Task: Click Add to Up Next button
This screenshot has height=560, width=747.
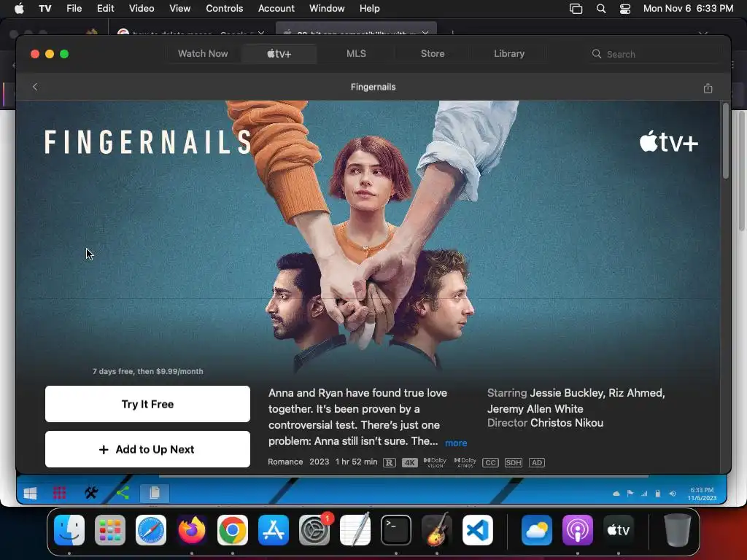Action: (x=147, y=449)
